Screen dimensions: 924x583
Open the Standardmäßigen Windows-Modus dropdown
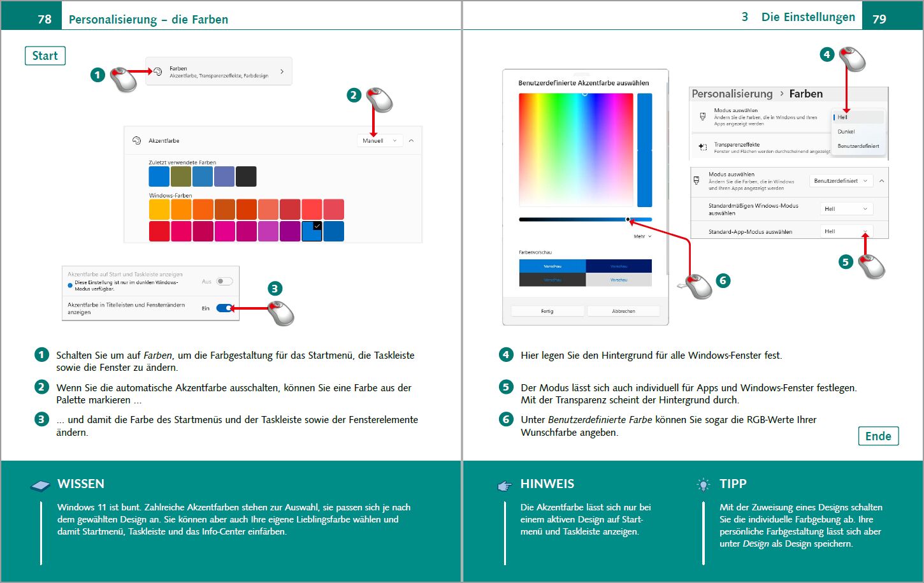click(846, 208)
